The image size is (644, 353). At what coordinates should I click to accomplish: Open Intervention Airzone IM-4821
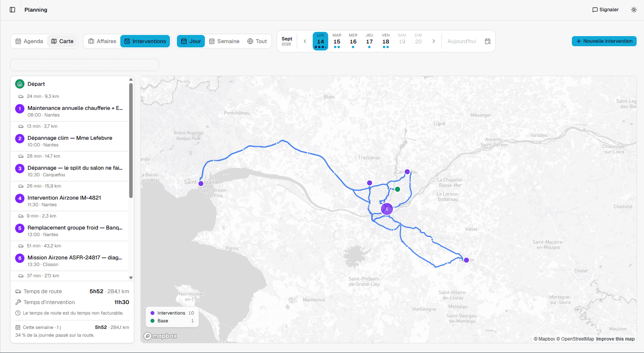coord(69,201)
